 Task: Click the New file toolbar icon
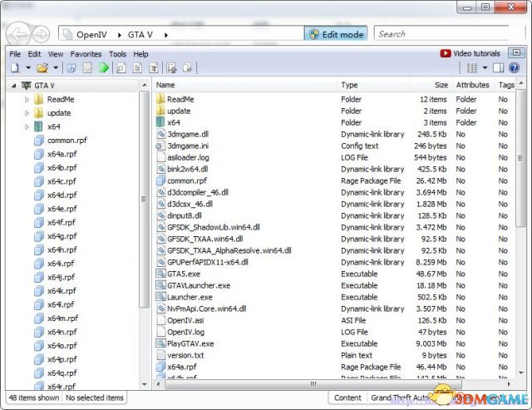pos(15,68)
